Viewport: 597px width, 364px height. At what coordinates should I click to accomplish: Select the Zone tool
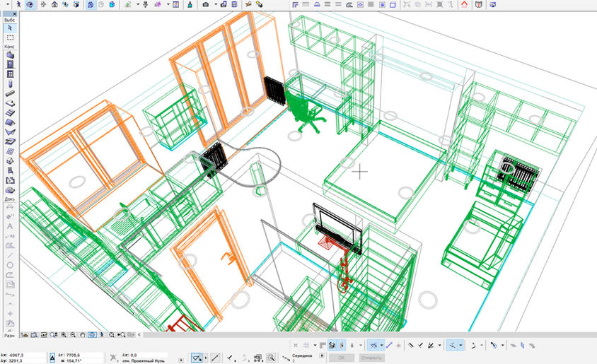(x=10, y=180)
